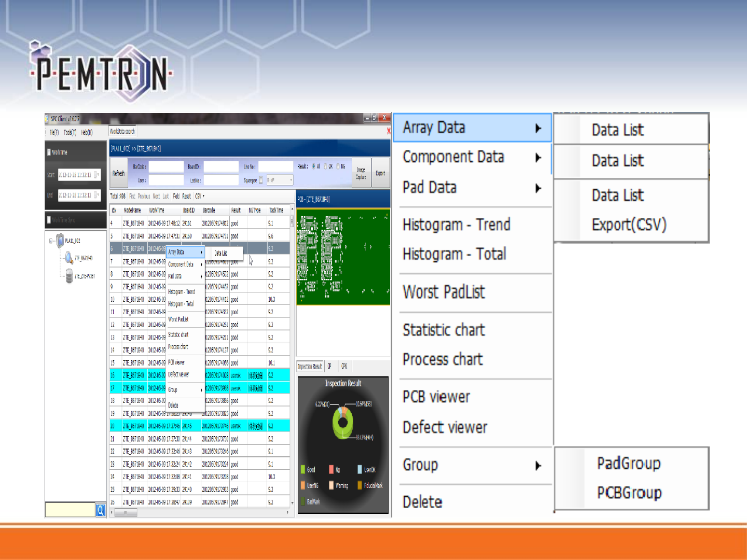
Task: Choose PCBGroup in the enlarged Group submenu
Action: (629, 493)
